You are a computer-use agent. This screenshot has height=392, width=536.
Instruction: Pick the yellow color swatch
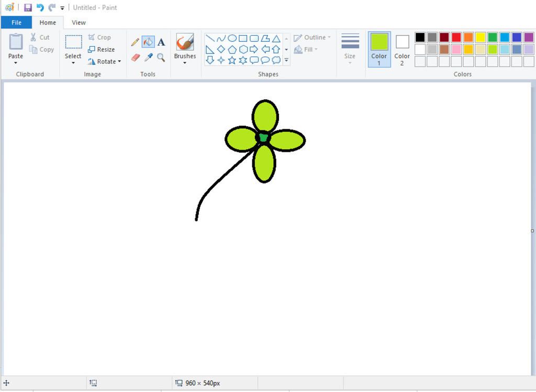[481, 37]
